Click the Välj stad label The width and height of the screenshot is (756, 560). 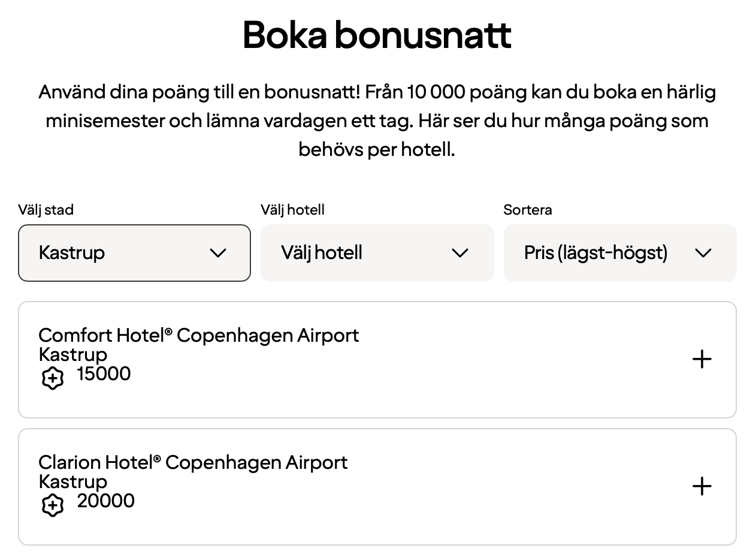point(46,210)
